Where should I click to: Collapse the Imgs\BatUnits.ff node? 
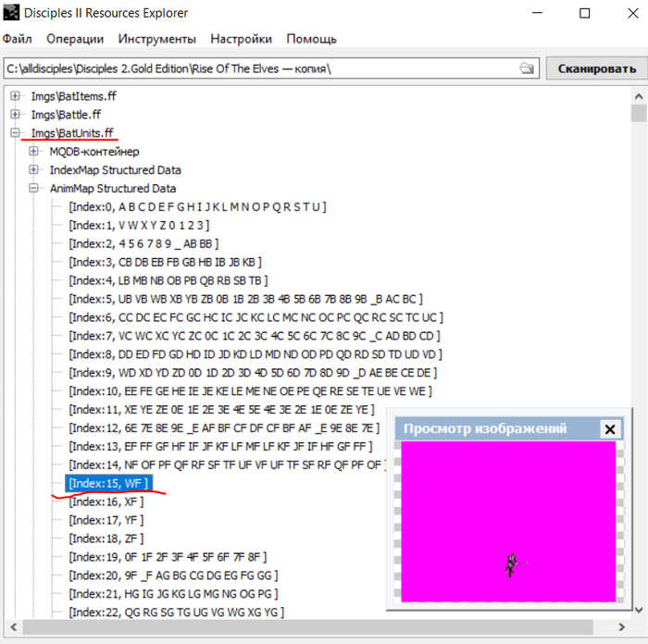16,133
